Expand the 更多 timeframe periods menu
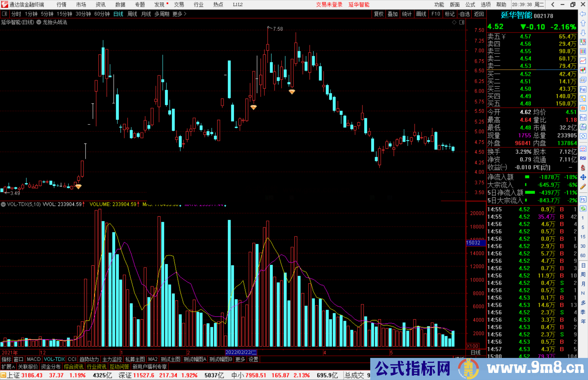 (179, 14)
